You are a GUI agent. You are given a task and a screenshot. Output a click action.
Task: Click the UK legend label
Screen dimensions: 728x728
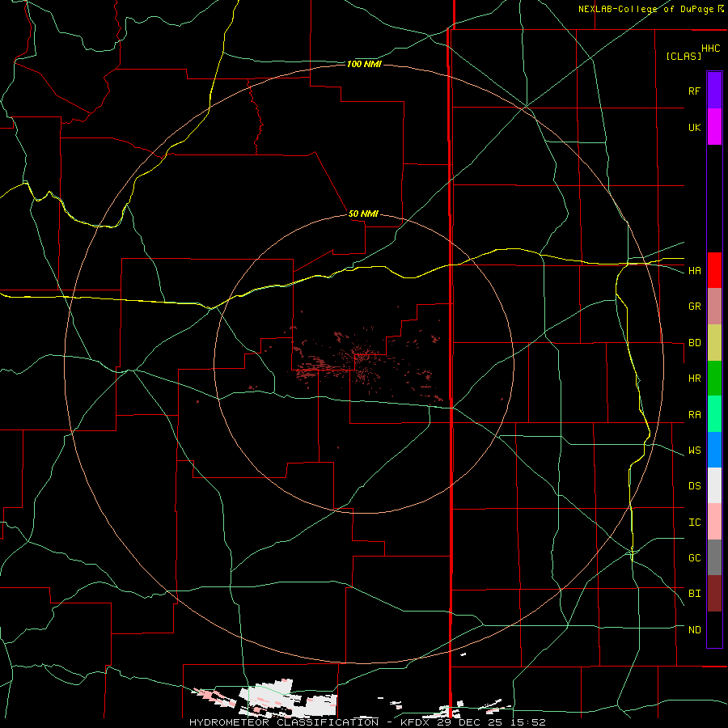pos(694,127)
